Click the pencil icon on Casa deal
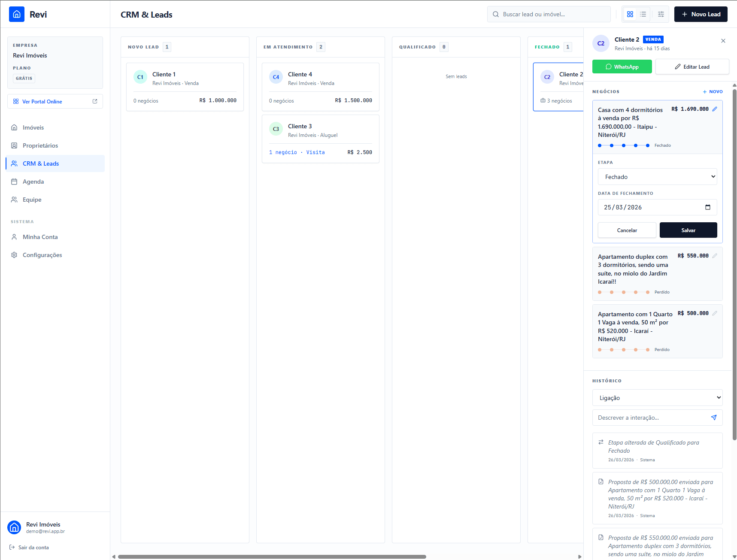This screenshot has height=560, width=737. tap(715, 109)
